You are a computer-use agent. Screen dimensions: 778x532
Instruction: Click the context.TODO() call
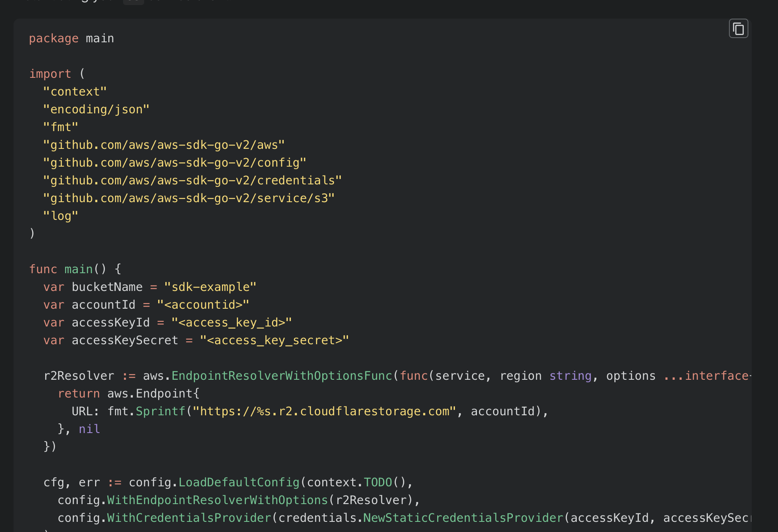[356, 483]
